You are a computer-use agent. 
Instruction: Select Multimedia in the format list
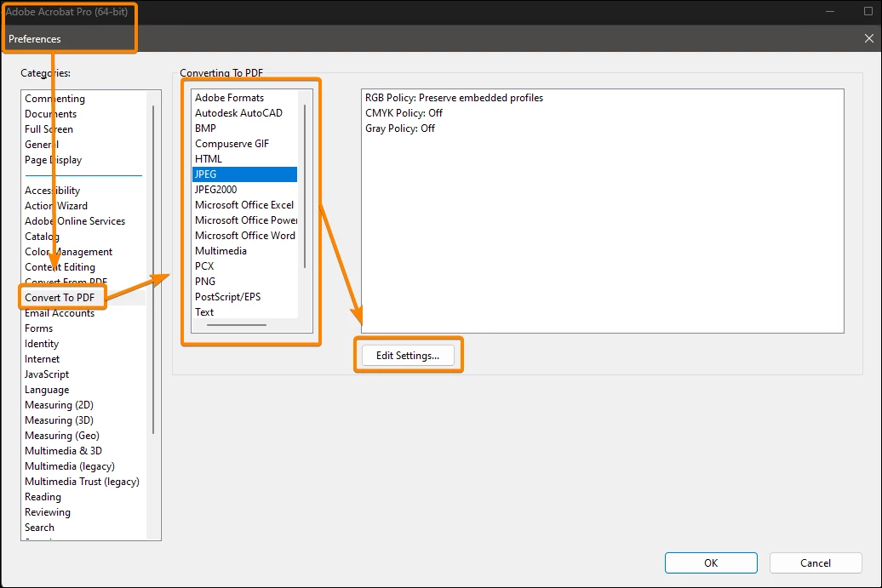coord(220,251)
